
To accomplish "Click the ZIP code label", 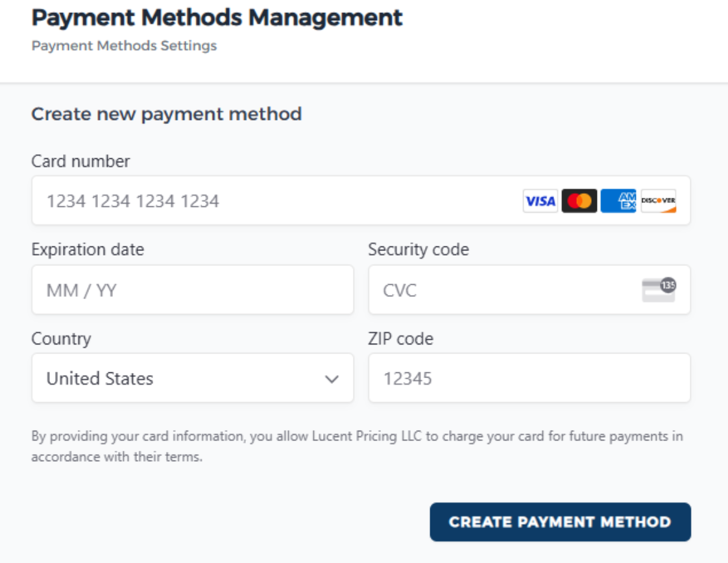I will (x=400, y=338).
